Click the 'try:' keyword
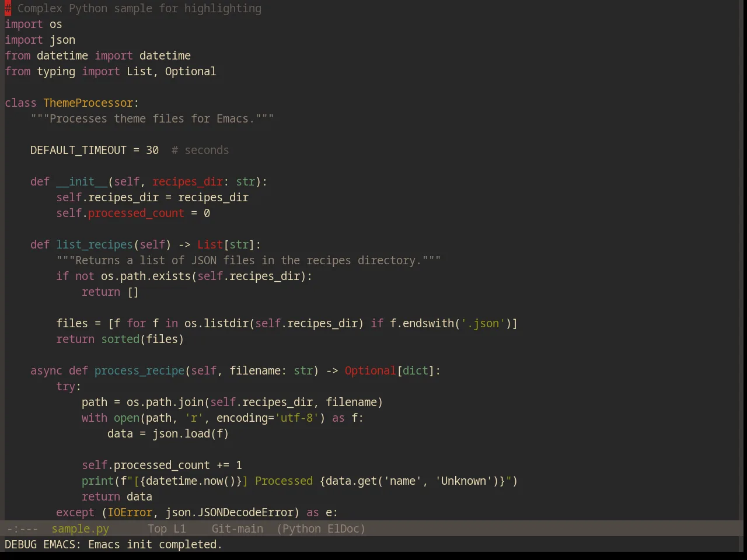Viewport: 747px width, 560px height. coord(69,387)
